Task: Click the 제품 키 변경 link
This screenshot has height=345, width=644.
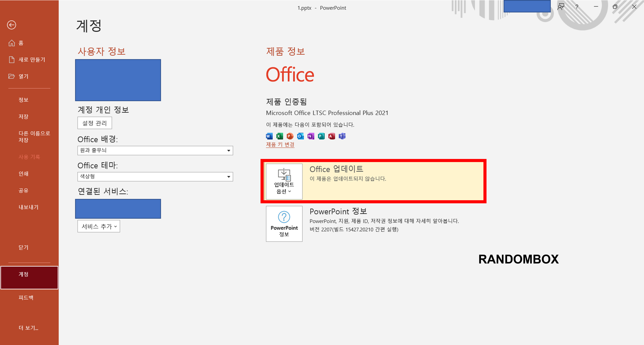Action: pyautogui.click(x=280, y=144)
